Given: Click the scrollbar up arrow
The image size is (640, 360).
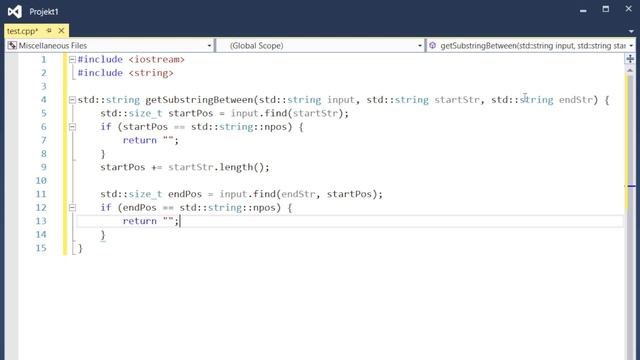Looking at the screenshot, I should point(630,71).
